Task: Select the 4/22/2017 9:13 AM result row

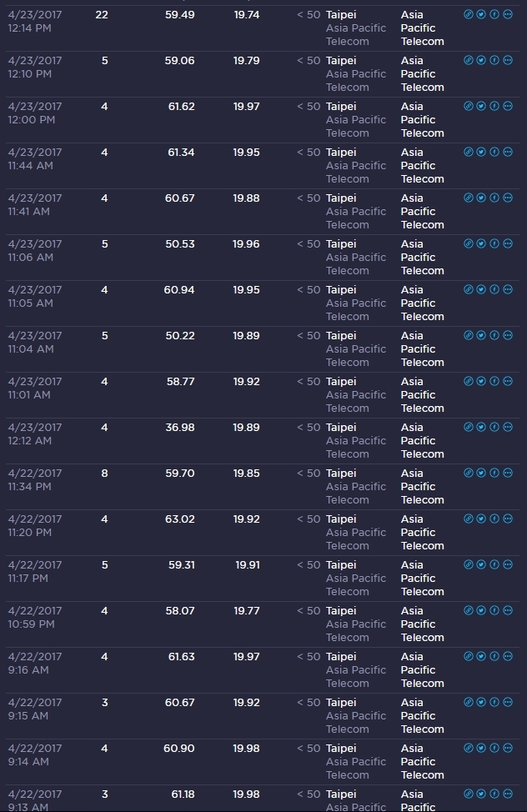Action: pyautogui.click(x=262, y=799)
